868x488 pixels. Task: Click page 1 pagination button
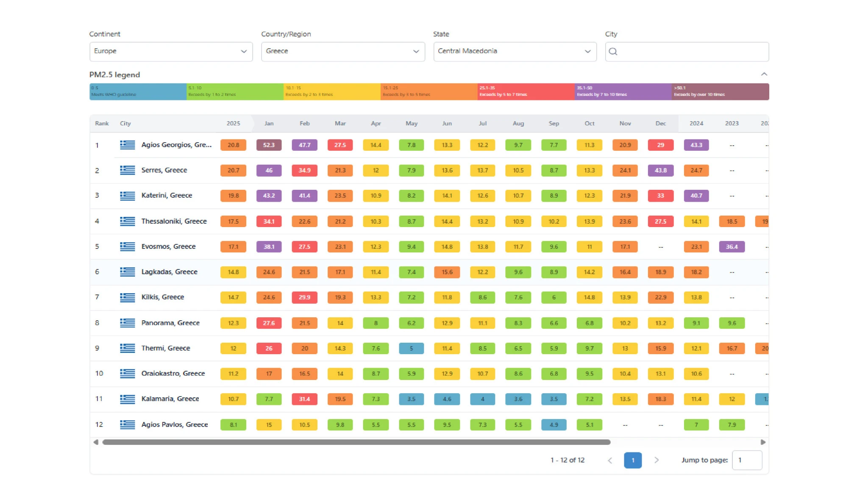tap(633, 460)
